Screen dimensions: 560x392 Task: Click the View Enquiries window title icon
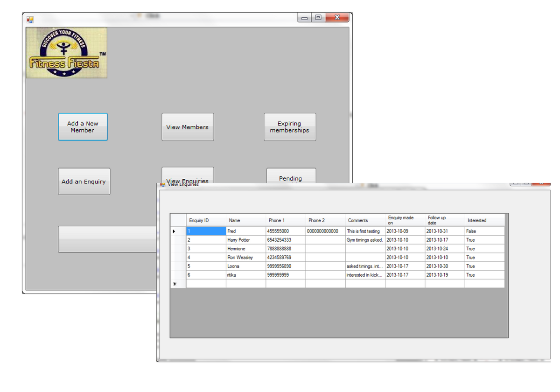[x=162, y=184]
